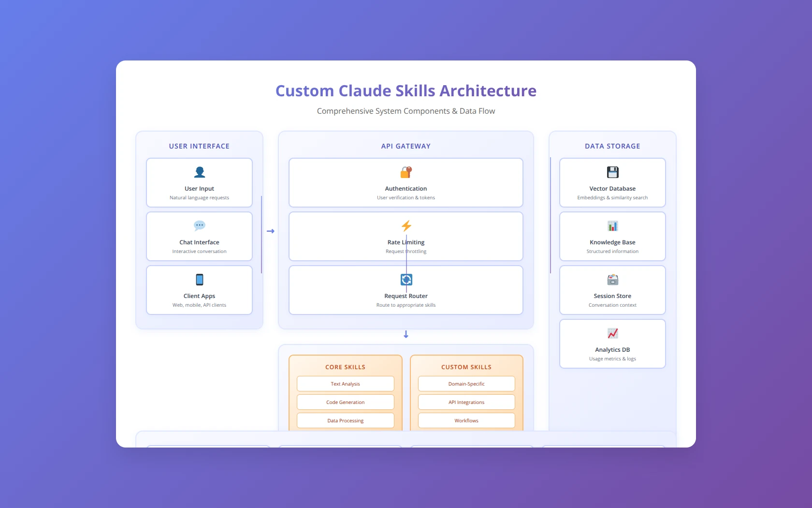Click the Vector Database floppy disk icon
The width and height of the screenshot is (812, 508).
tap(612, 172)
